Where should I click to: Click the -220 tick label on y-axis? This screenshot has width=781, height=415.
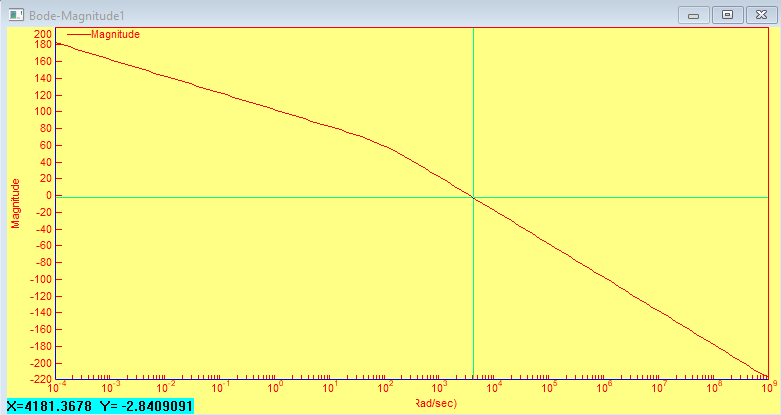point(41,380)
